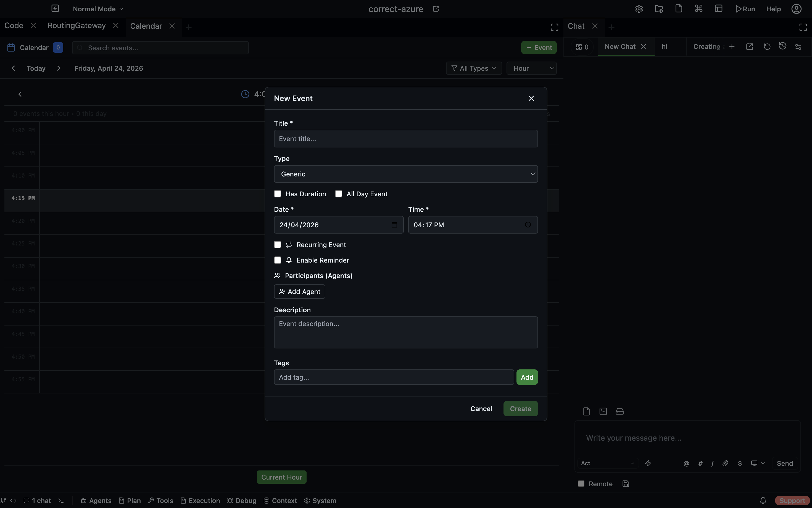Viewport: 812px width, 508px height.
Task: Open the terminal icon above the chat input
Action: coord(603,411)
